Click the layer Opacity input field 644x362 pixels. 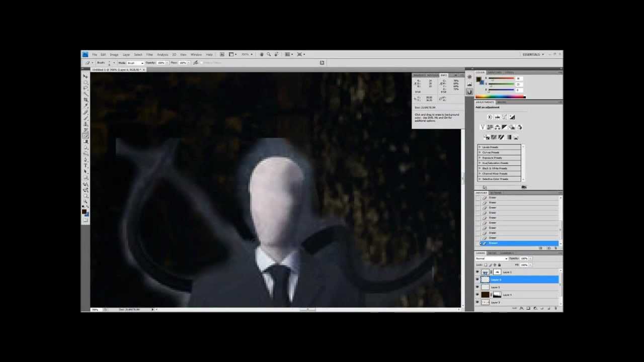pyautogui.click(x=524, y=258)
